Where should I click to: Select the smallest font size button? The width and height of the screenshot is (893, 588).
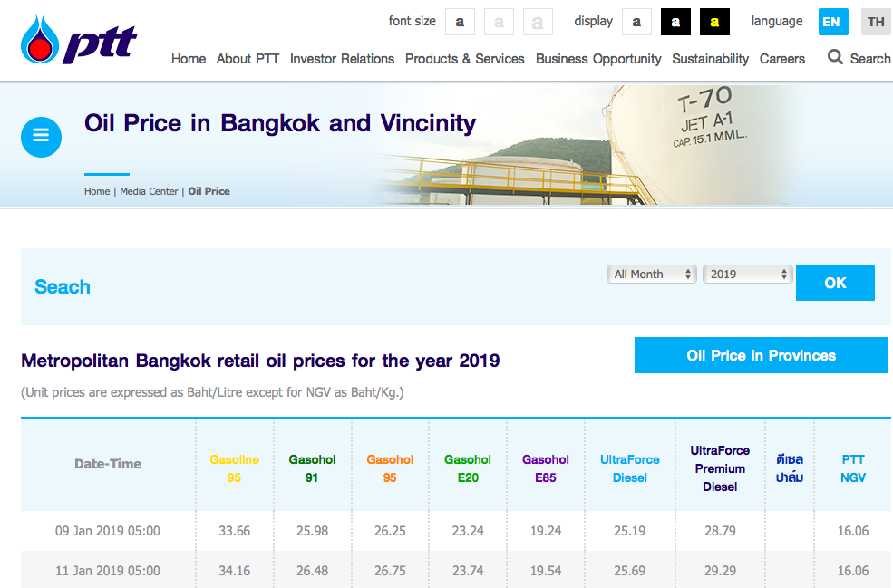pyautogui.click(x=460, y=22)
